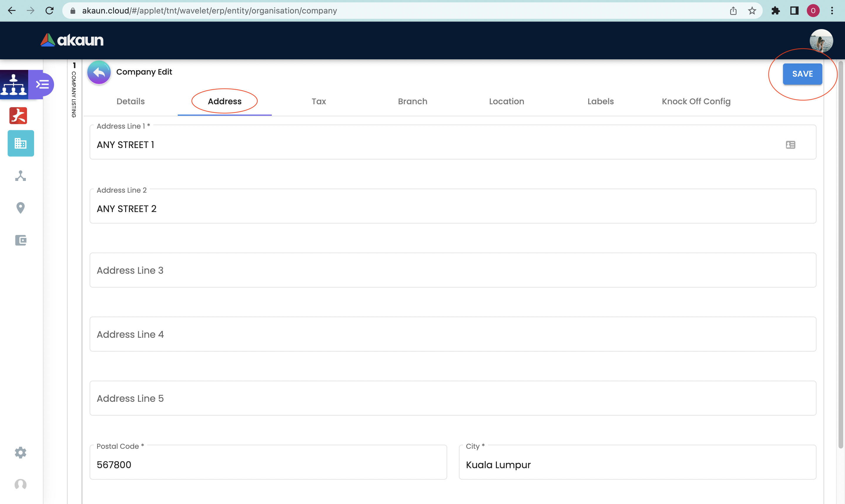Viewport: 845px width, 504px height.
Task: Switch to the Tax tab
Action: coord(318,101)
